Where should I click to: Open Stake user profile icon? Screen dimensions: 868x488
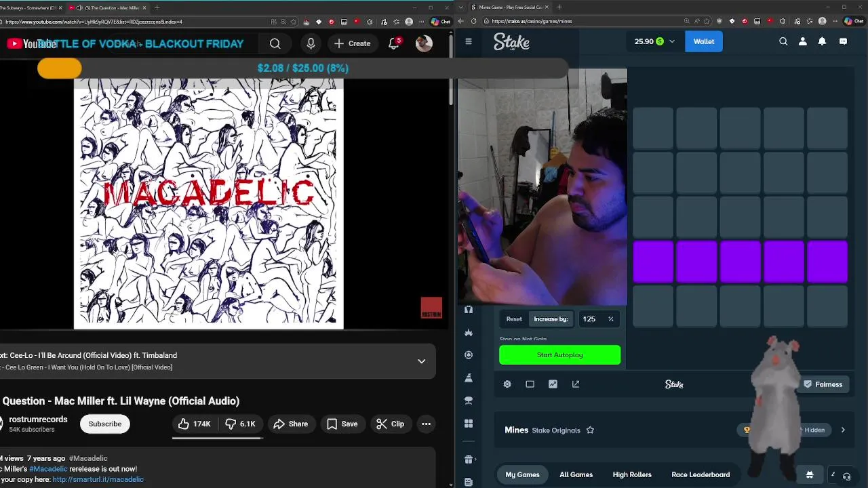tap(803, 41)
